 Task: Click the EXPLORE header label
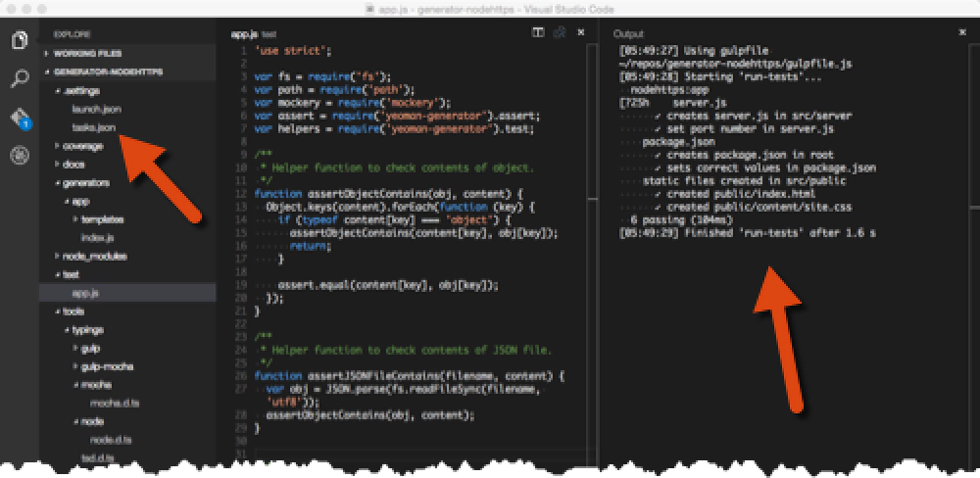tap(72, 34)
